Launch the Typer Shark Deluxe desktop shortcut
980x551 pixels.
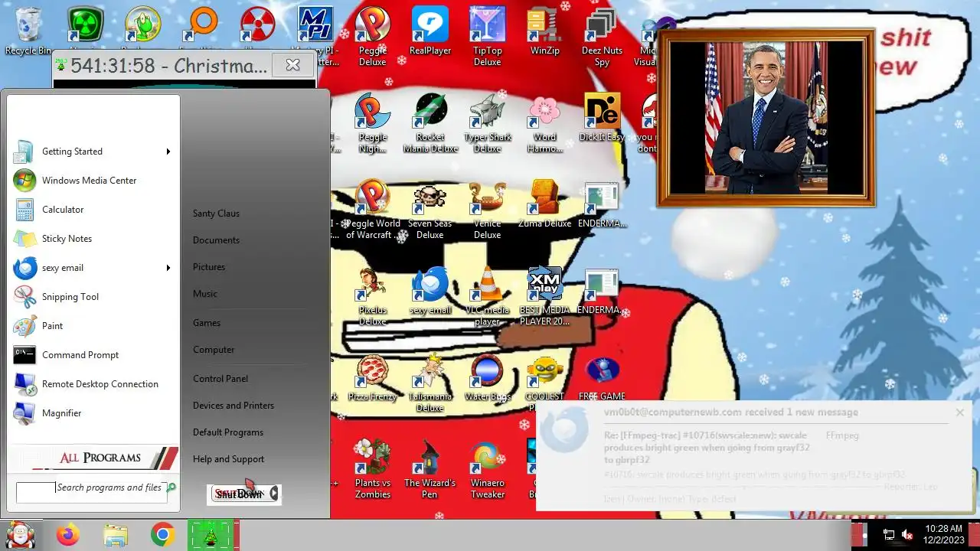tap(488, 123)
